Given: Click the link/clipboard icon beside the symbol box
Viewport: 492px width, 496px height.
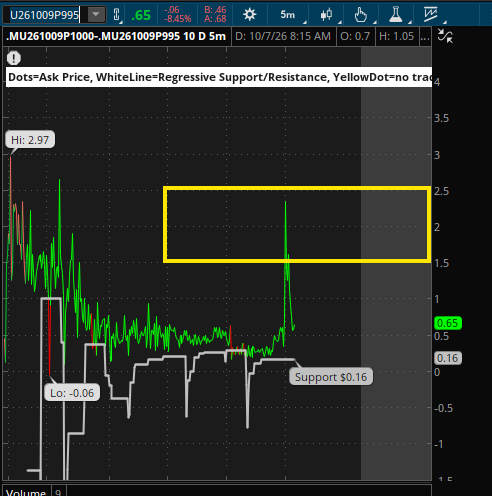Looking at the screenshot, I should click(117, 15).
